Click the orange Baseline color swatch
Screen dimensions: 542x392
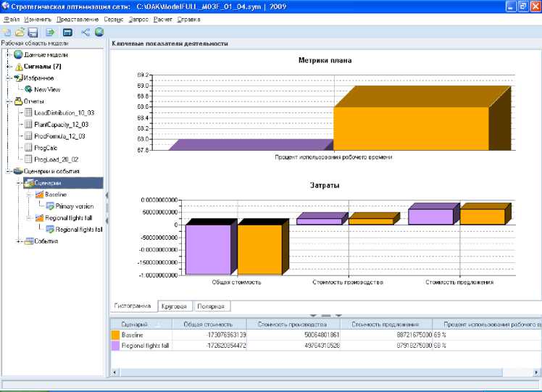pyautogui.click(x=115, y=335)
